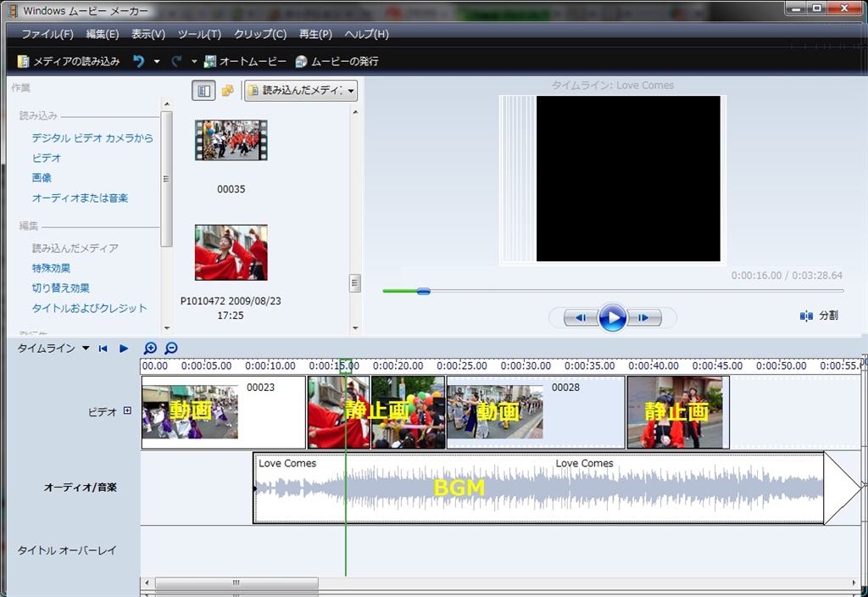
Task: Click デジタル ビデオ カメラから import link
Action: tap(92, 138)
